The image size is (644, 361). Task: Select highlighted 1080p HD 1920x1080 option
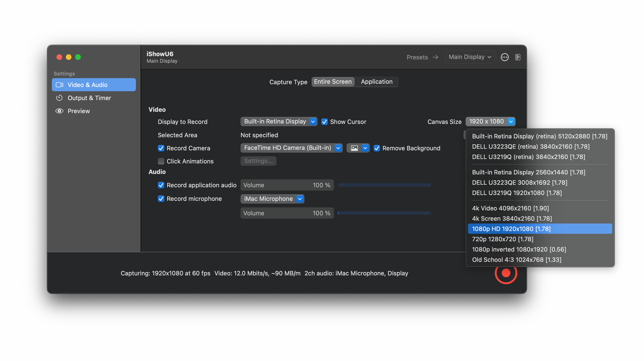(x=540, y=229)
